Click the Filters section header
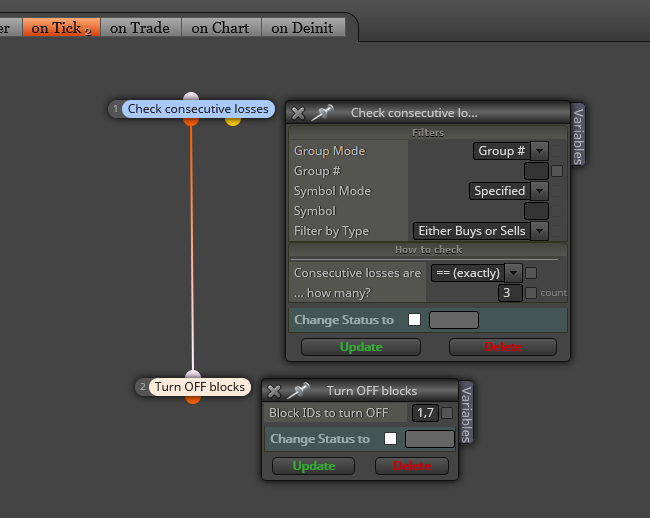Viewport: 650px width, 518px height. point(428,133)
